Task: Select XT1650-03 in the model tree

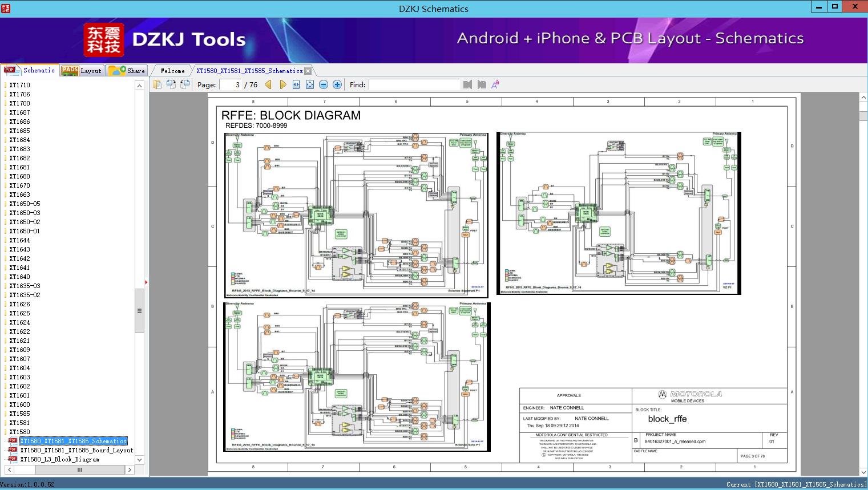Action: coord(25,213)
